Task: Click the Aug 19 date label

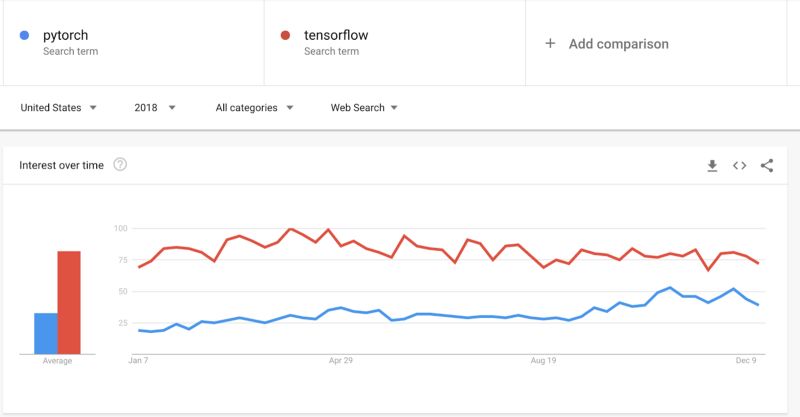Action: pos(544,359)
